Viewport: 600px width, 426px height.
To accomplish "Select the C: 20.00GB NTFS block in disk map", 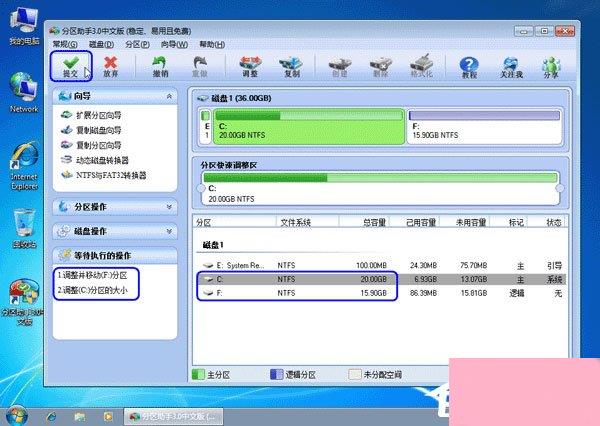I will (308, 127).
